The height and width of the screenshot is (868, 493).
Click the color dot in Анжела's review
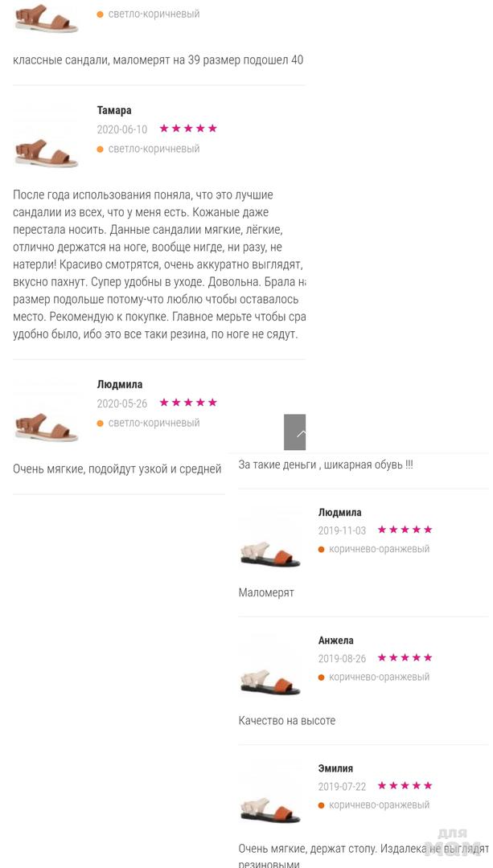[x=322, y=678]
